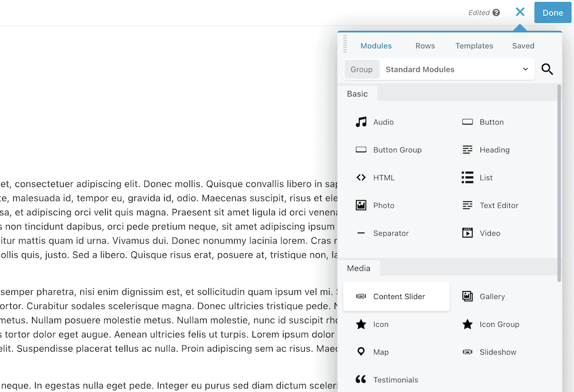Click the Content Slider label
The height and width of the screenshot is (392, 574).
(399, 297)
